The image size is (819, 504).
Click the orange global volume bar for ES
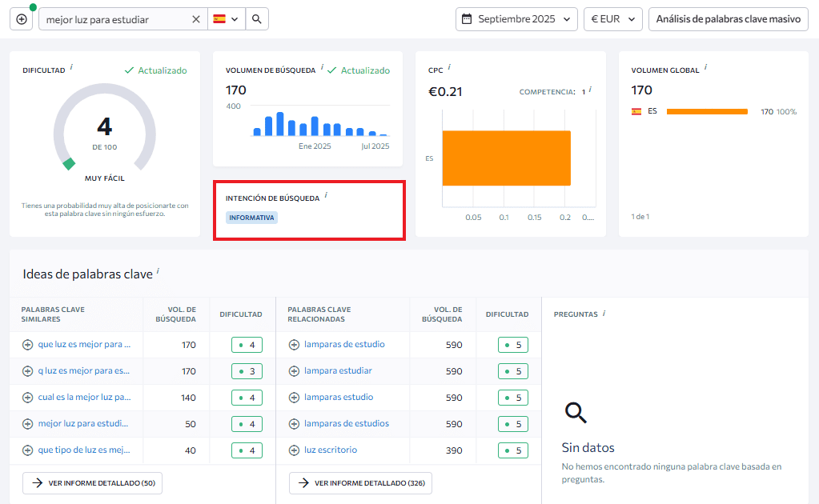[x=707, y=112]
